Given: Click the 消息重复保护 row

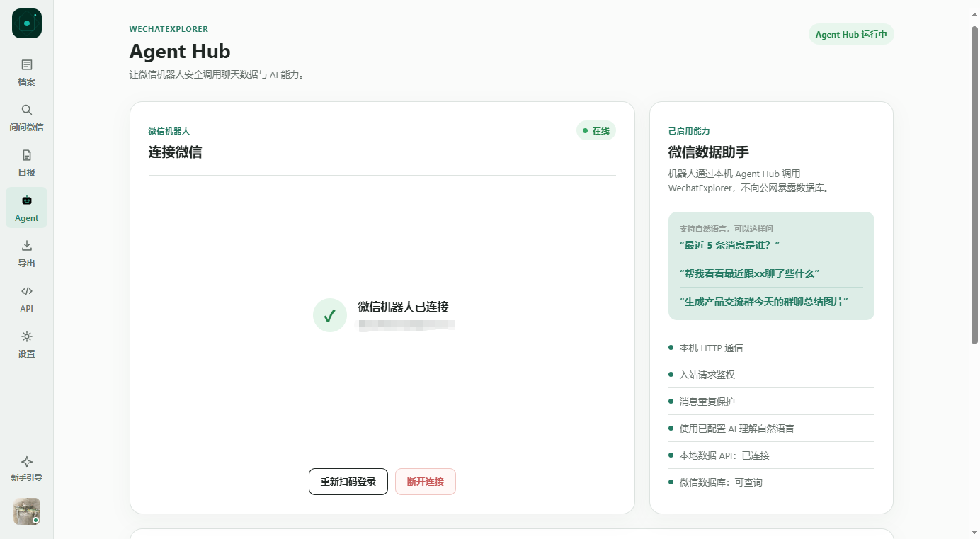Looking at the screenshot, I should coord(771,402).
